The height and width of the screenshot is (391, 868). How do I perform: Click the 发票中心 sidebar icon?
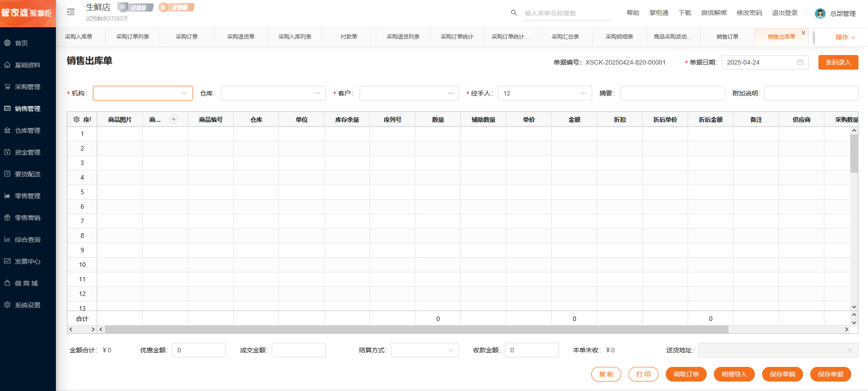click(x=7, y=261)
